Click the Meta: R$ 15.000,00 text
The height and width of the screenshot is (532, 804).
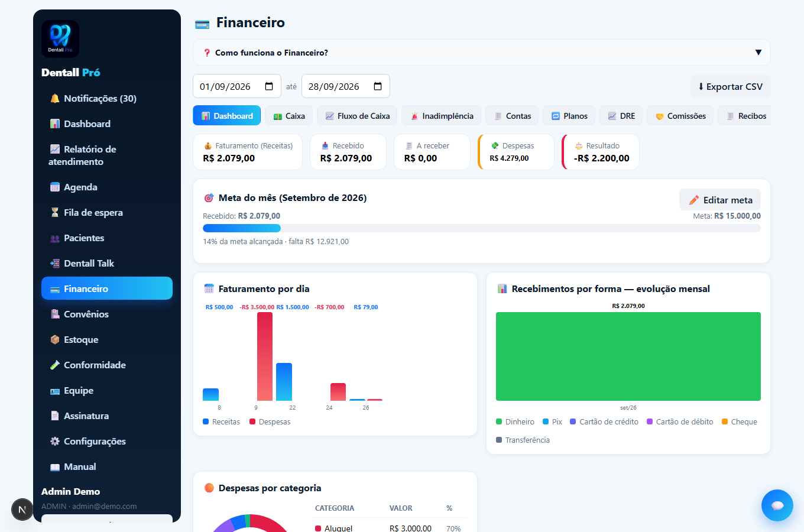727,216
